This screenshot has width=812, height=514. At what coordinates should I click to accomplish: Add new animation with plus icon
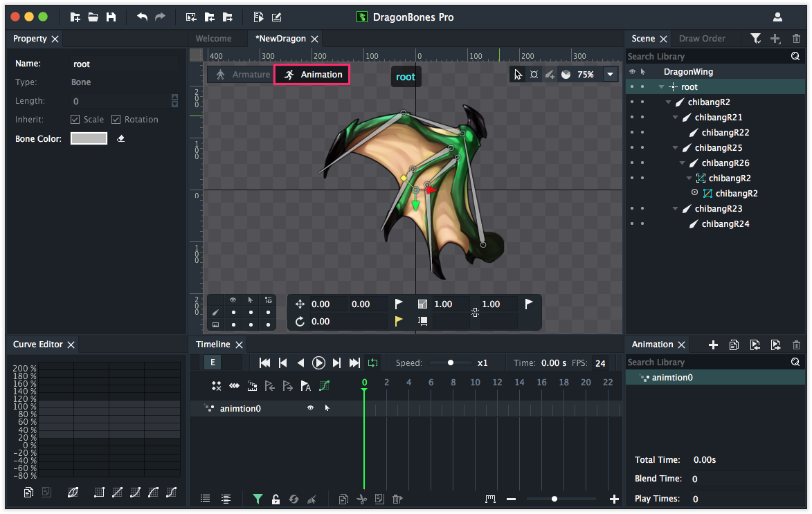coord(714,345)
